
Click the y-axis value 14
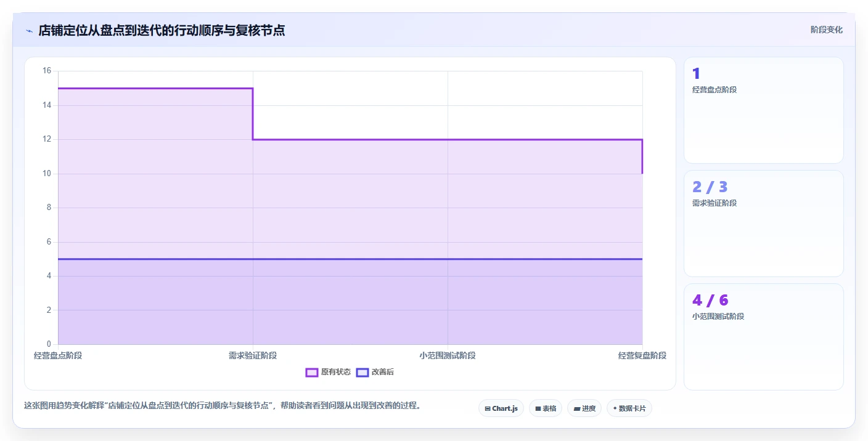click(x=47, y=105)
